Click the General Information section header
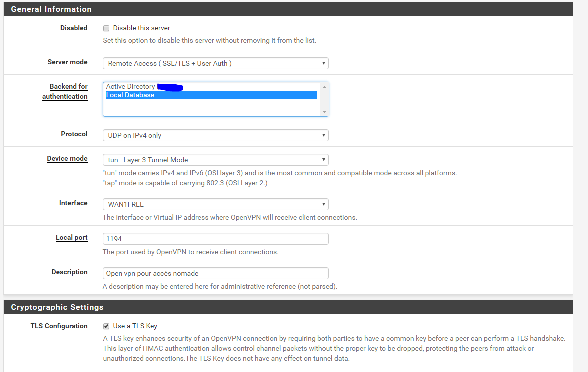The height and width of the screenshot is (372, 588). (51, 9)
